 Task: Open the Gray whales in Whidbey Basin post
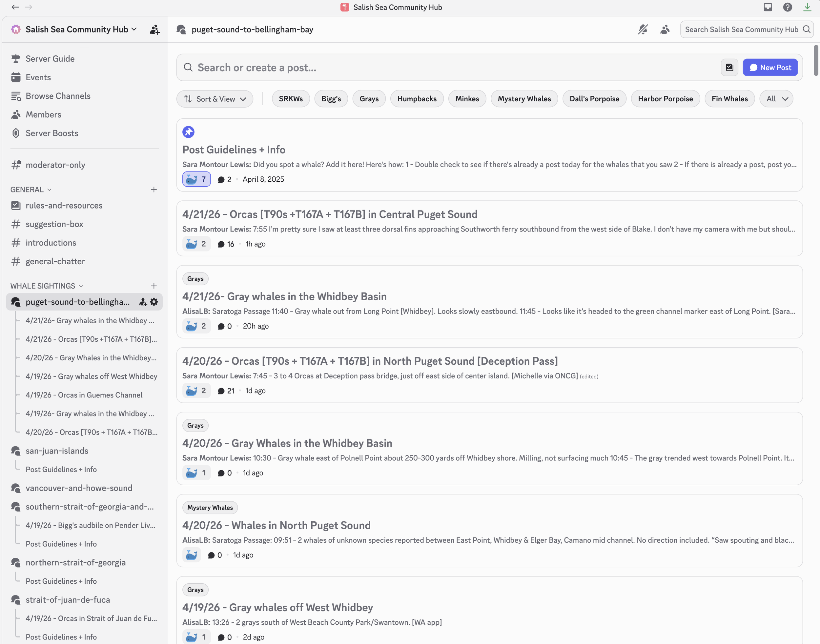coord(284,296)
